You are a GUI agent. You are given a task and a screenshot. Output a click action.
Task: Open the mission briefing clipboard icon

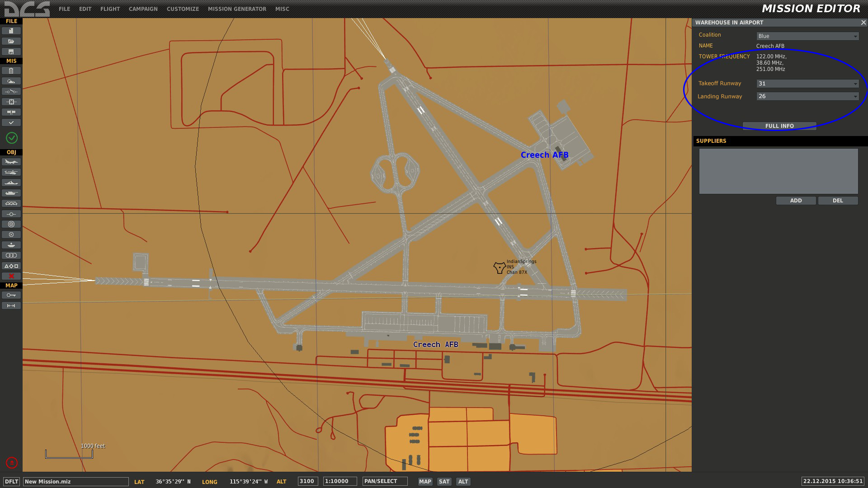[11, 70]
